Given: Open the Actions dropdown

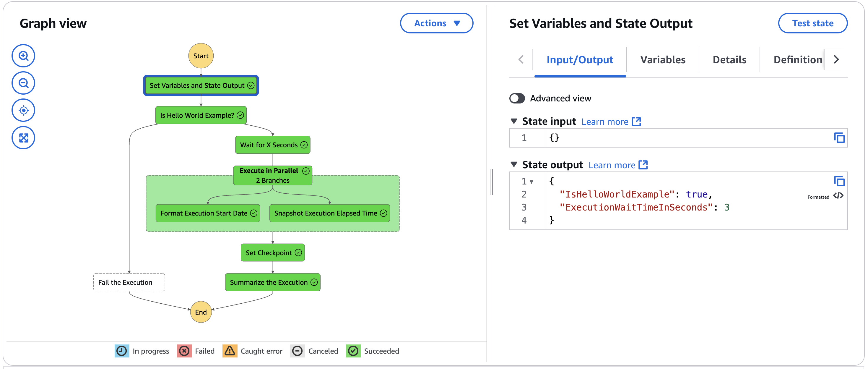Looking at the screenshot, I should pos(436,23).
